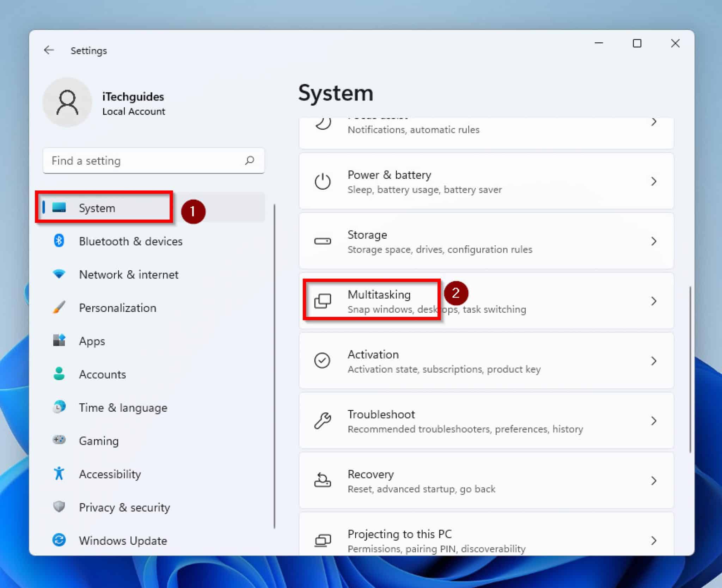Click the Personalization paintbrush icon
The width and height of the screenshot is (722, 588).
[59, 307]
